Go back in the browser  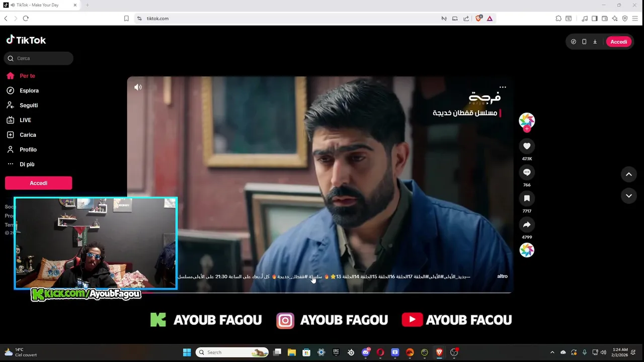click(6, 18)
